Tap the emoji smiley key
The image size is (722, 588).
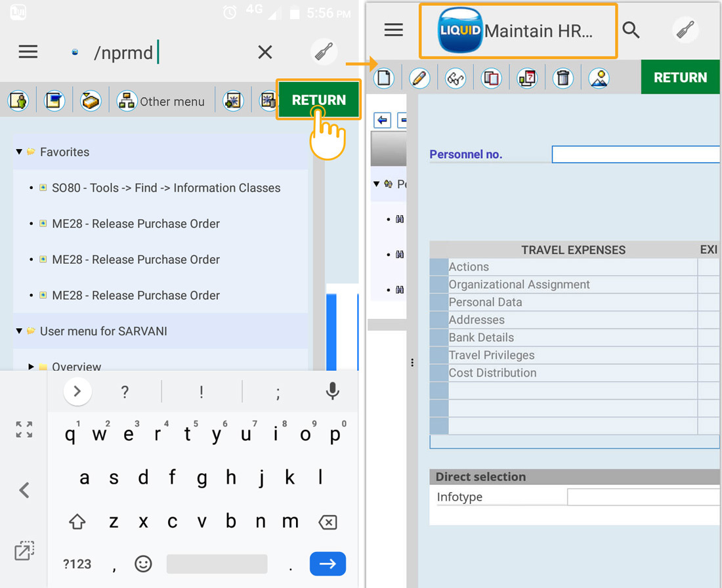click(x=143, y=563)
